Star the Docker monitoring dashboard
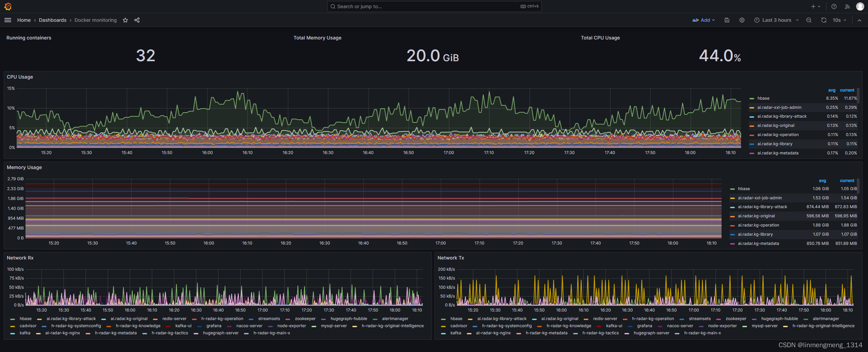The image size is (868, 352). pyautogui.click(x=125, y=20)
